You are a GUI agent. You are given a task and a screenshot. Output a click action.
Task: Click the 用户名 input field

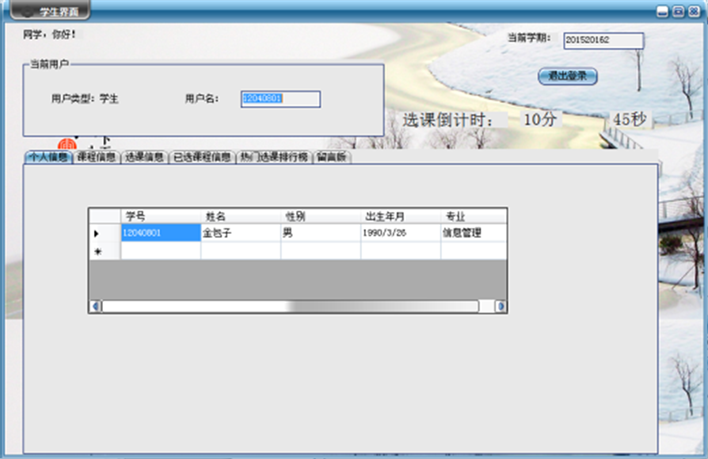click(281, 99)
